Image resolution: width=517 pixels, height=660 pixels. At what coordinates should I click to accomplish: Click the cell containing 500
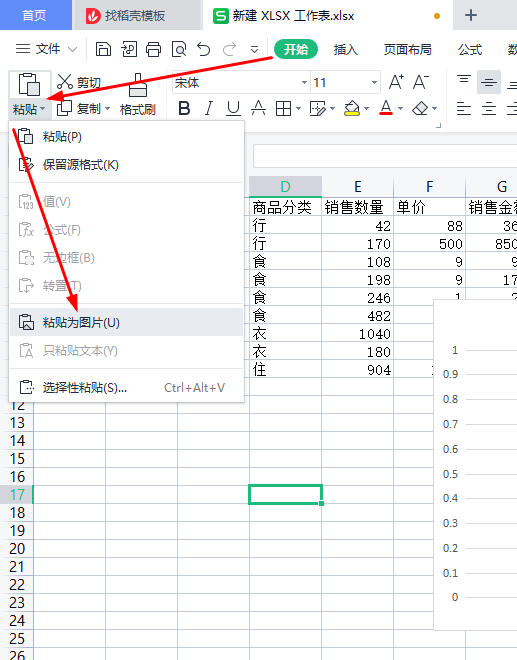pos(429,244)
